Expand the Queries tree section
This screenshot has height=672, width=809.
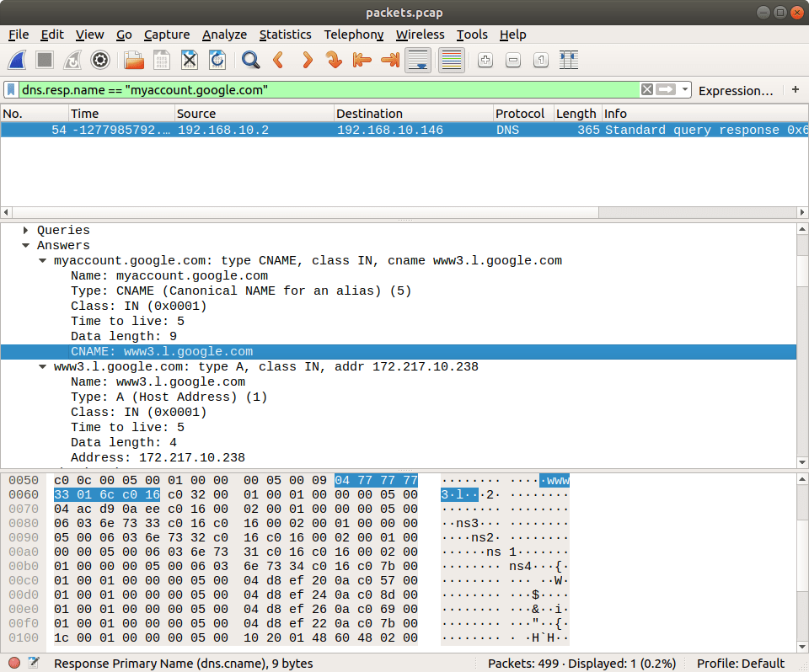click(27, 230)
